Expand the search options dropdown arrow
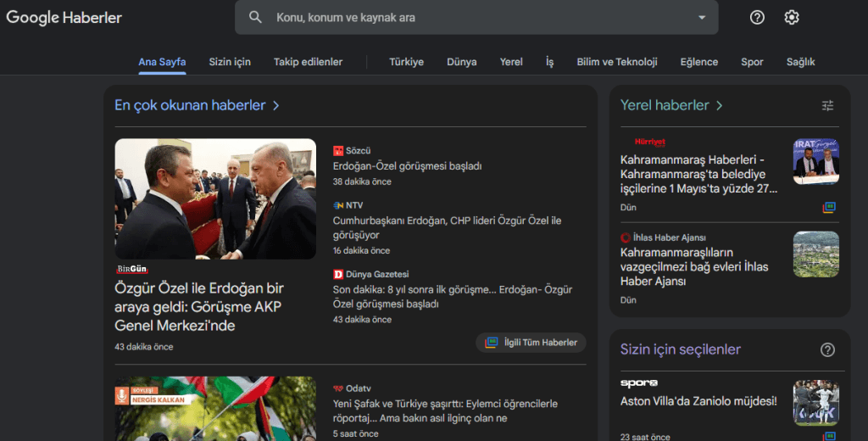 pyautogui.click(x=701, y=17)
